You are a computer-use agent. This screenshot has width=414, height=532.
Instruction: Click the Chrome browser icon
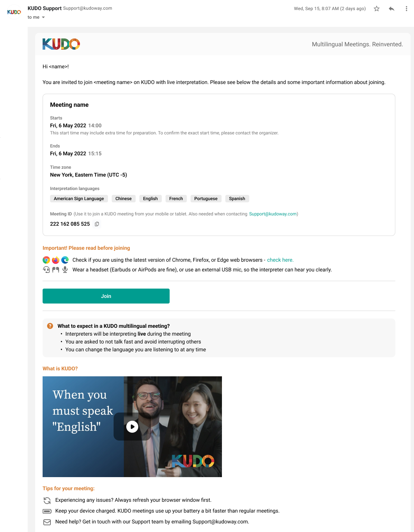(x=46, y=260)
